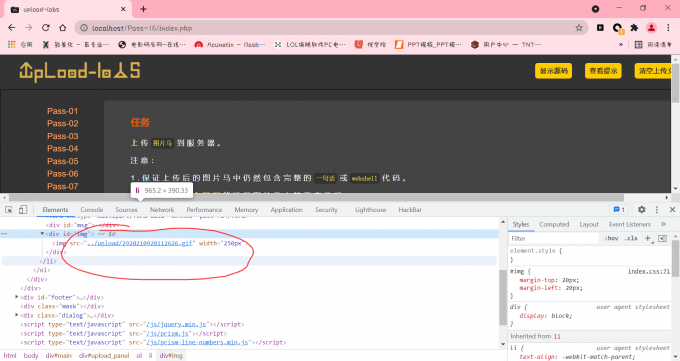This screenshot has width=680, height=361.
Task: Click the 显示源码 button
Action: [x=553, y=71]
